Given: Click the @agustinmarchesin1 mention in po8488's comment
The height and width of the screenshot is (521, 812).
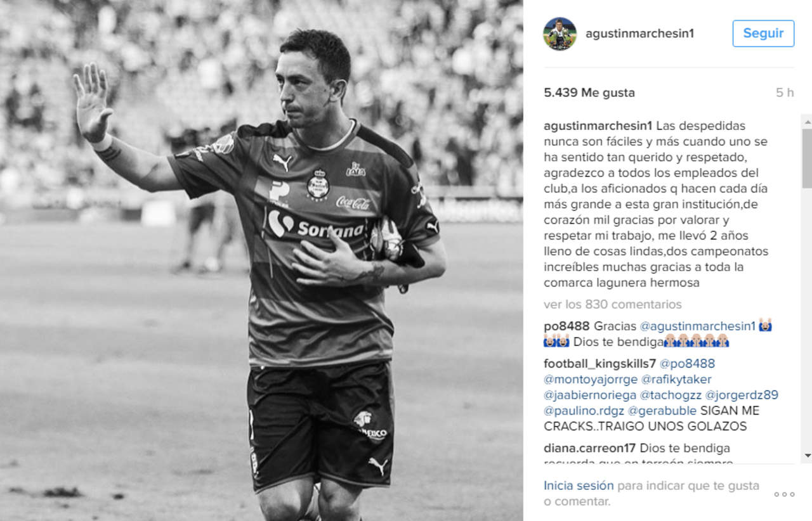Looking at the screenshot, I should tap(698, 326).
